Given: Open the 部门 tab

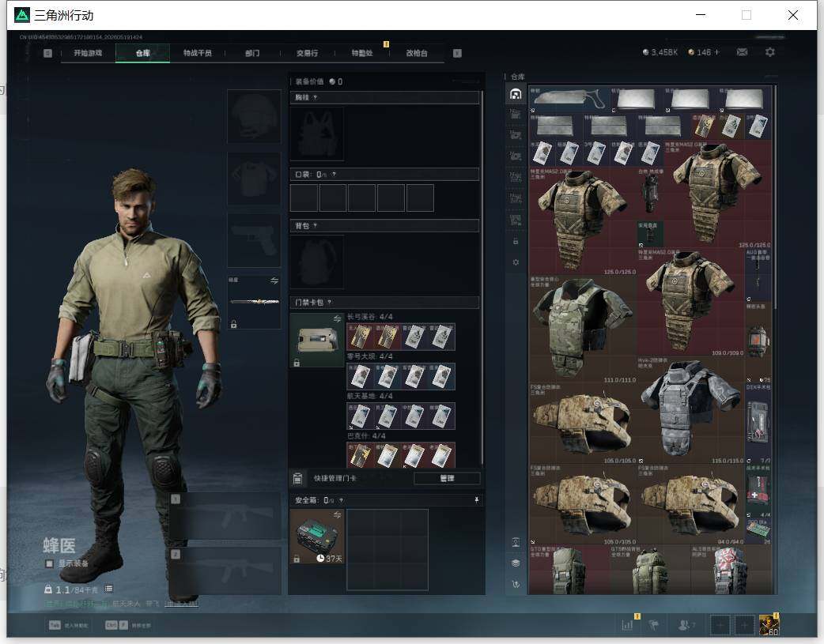Looking at the screenshot, I should tap(252, 53).
